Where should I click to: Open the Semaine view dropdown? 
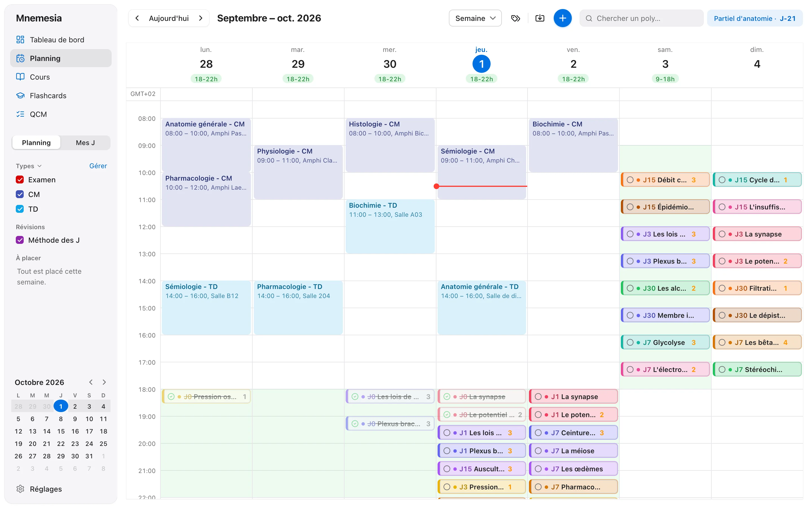(475, 18)
